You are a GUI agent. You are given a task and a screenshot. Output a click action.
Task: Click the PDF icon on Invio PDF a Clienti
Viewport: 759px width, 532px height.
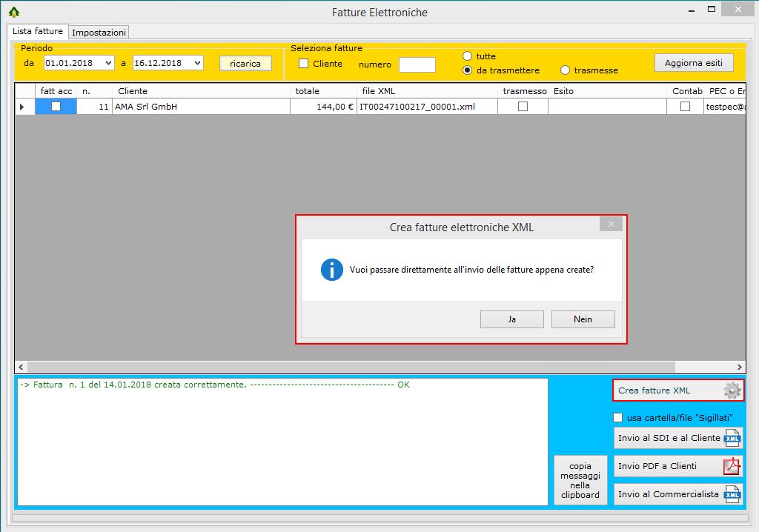pyautogui.click(x=732, y=466)
